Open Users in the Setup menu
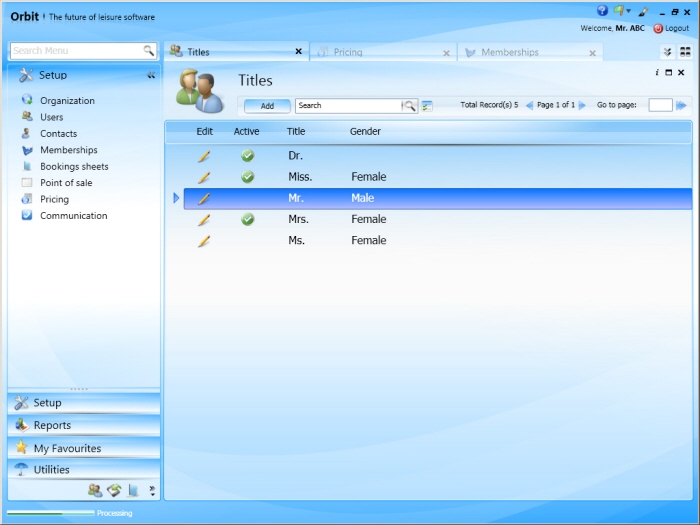Image resolution: width=700 pixels, height=525 pixels. tap(52, 117)
